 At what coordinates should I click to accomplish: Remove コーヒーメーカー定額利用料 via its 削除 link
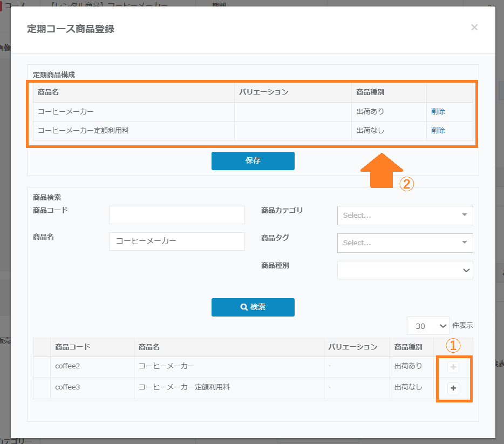coord(438,130)
